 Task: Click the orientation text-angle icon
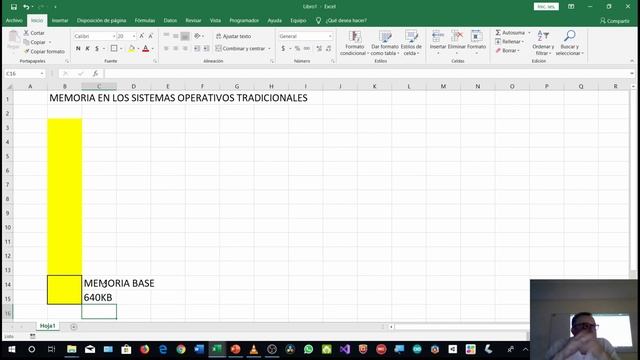(x=198, y=36)
